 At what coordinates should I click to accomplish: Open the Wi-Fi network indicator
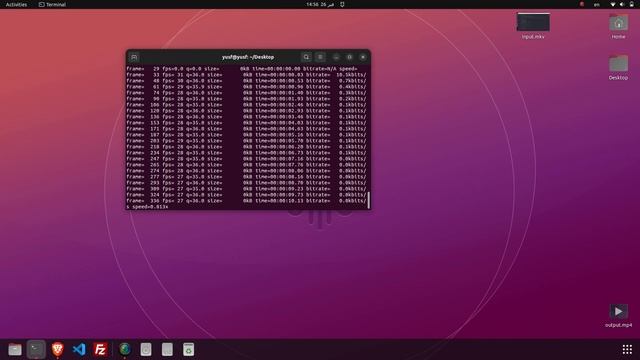tap(613, 4)
